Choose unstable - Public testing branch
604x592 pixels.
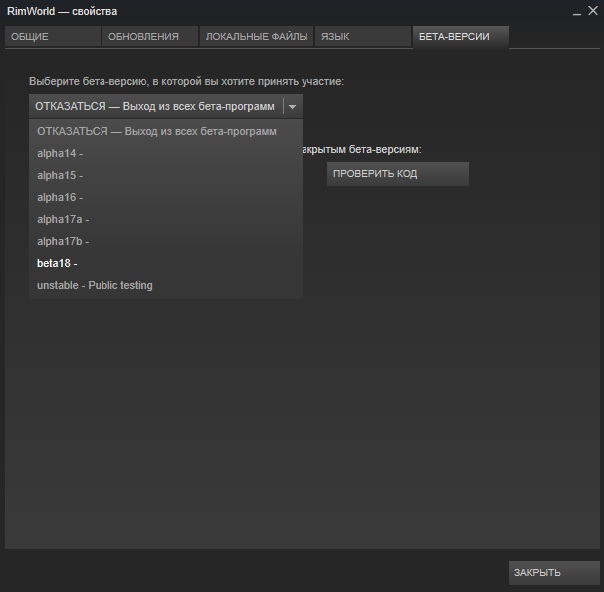point(166,285)
